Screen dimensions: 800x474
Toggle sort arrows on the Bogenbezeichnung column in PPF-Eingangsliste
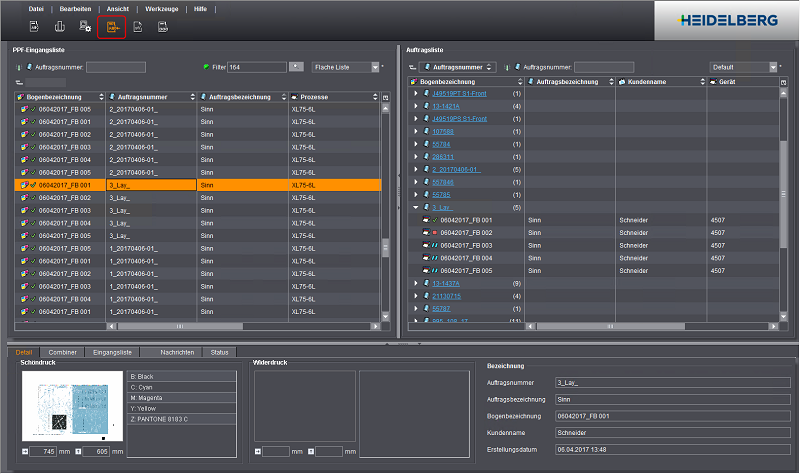point(101,97)
